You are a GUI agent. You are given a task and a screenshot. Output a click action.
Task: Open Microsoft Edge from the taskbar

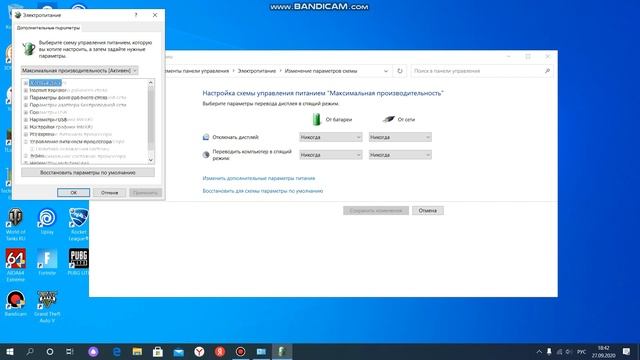click(117, 351)
